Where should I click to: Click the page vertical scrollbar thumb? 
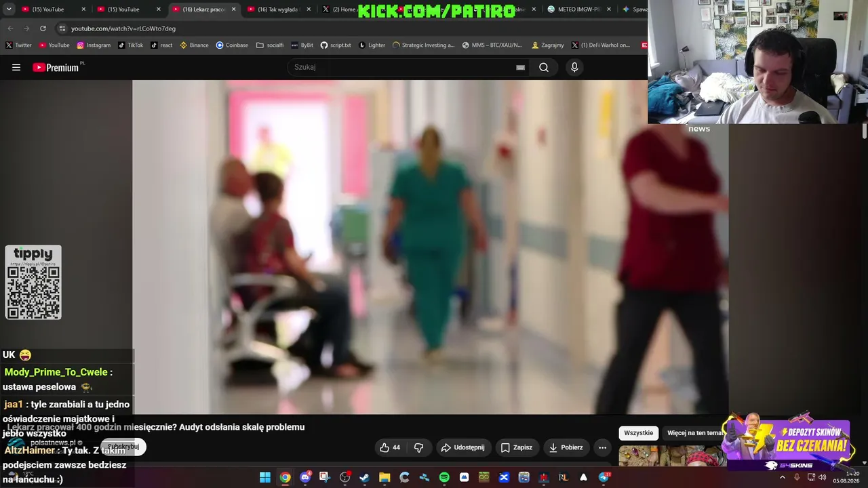click(865, 131)
